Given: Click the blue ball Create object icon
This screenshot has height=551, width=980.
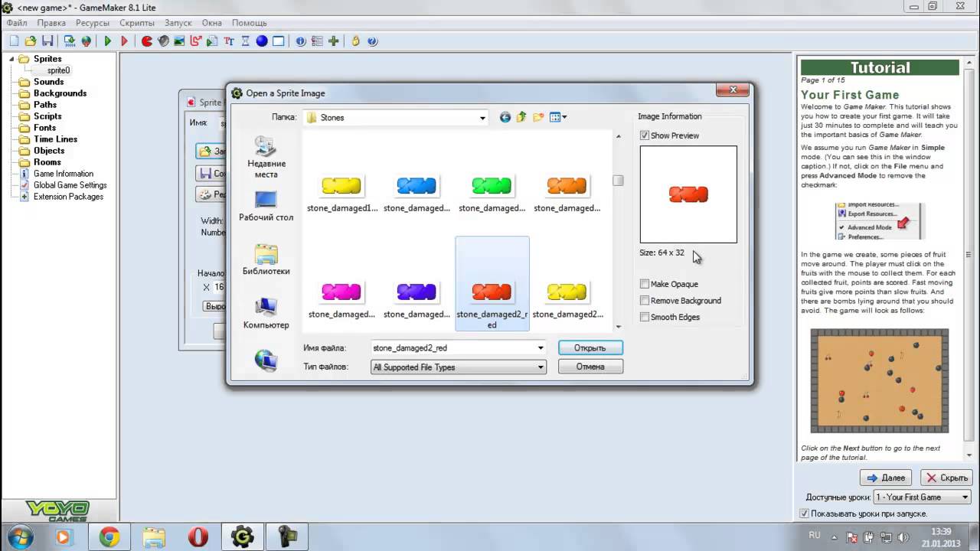Looking at the screenshot, I should [262, 41].
